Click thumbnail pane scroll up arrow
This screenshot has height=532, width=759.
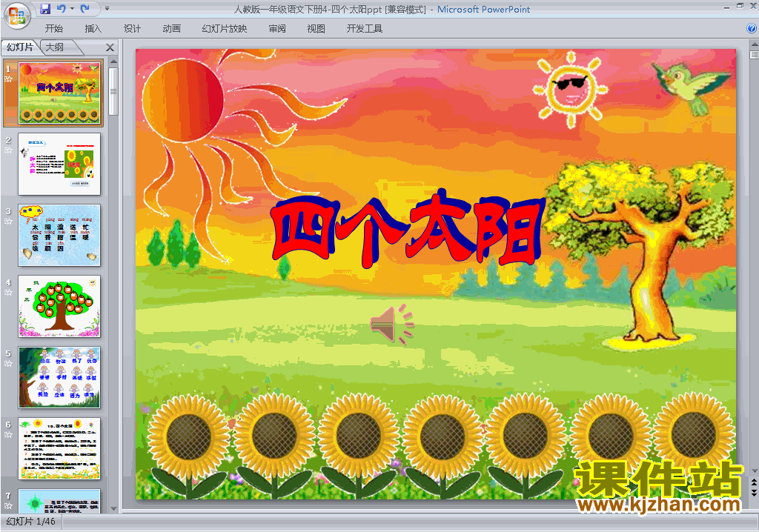click(x=113, y=61)
